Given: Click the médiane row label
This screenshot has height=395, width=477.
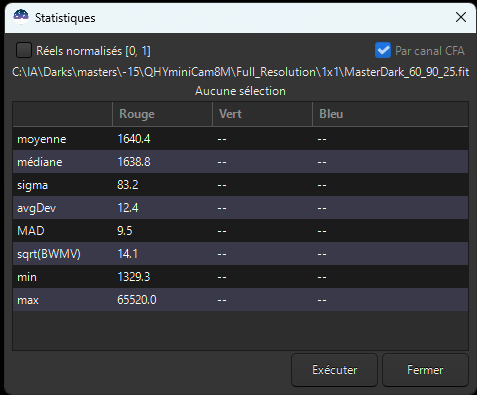Looking at the screenshot, I should (x=40, y=162).
